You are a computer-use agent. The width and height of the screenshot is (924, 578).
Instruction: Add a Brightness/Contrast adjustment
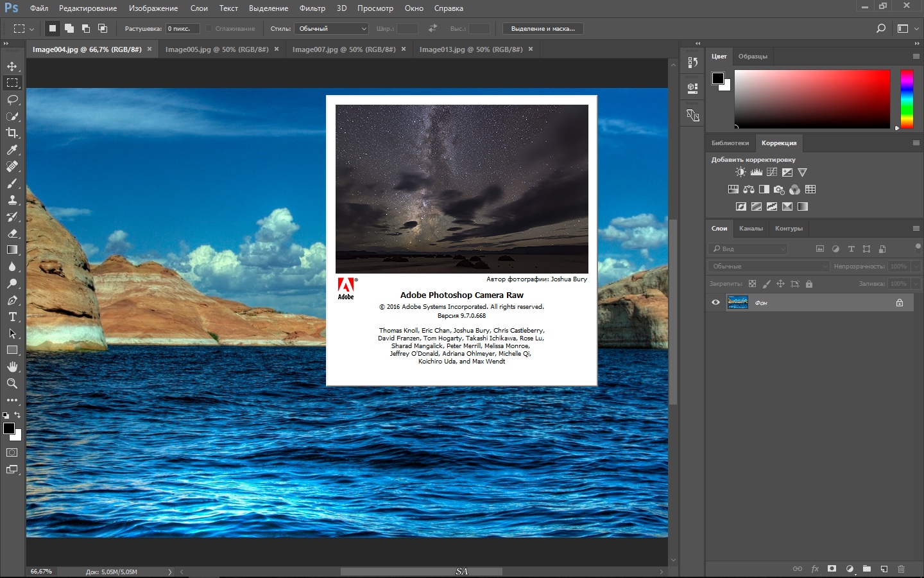pos(740,172)
